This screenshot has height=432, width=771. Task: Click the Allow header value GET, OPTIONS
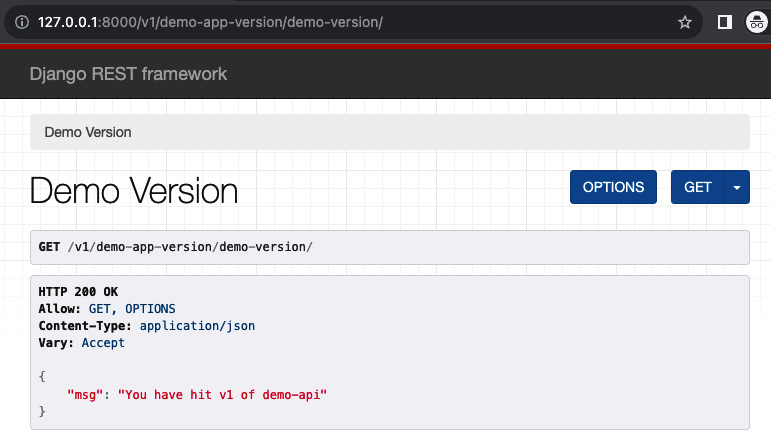(x=132, y=309)
